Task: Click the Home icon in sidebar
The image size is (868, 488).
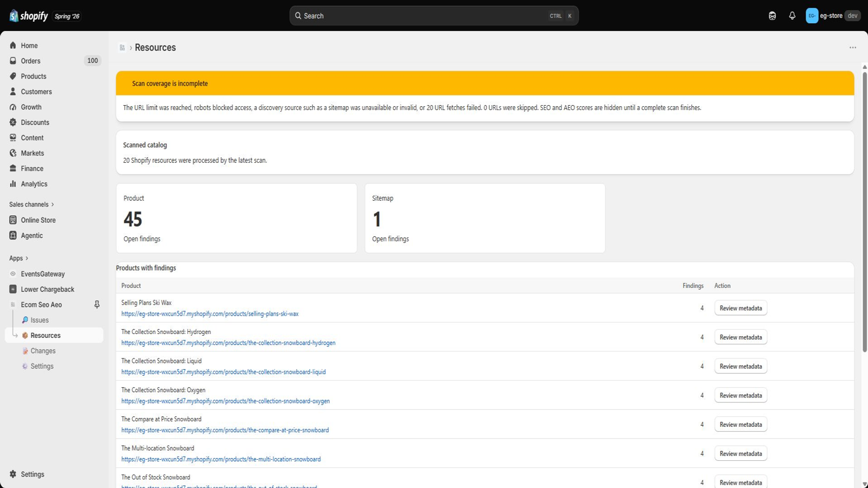Action: coord(13,46)
